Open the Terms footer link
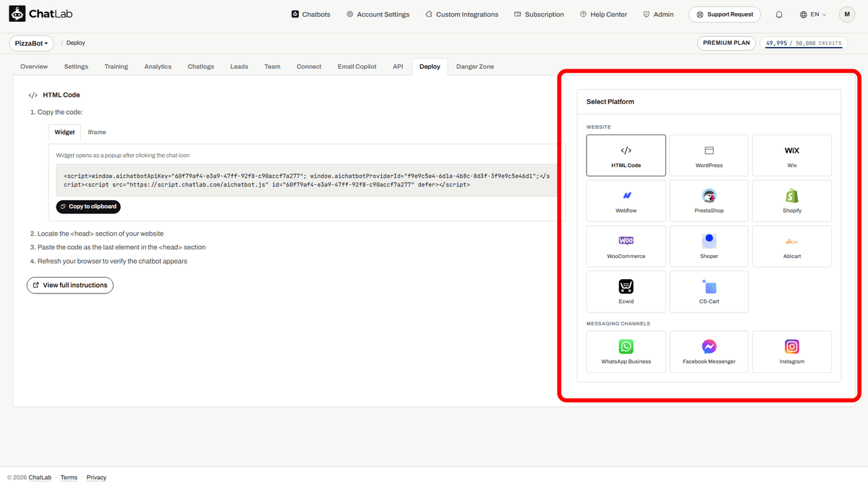Viewport: 868px width, 488px height. click(x=69, y=478)
